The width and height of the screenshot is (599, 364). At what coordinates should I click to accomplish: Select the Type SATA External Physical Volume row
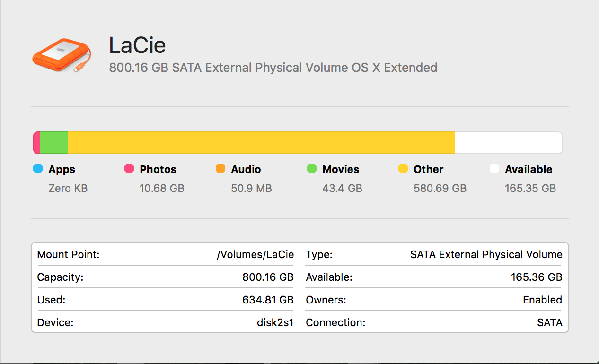434,255
